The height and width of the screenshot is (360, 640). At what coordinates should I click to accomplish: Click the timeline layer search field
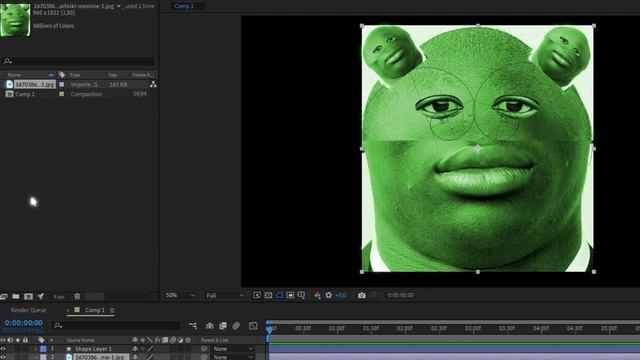point(117,325)
